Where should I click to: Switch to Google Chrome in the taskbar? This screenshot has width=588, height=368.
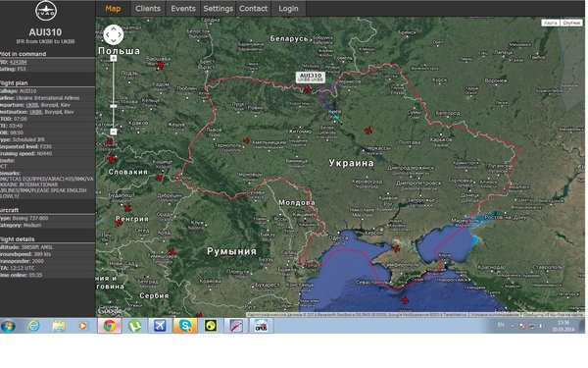tap(110, 326)
